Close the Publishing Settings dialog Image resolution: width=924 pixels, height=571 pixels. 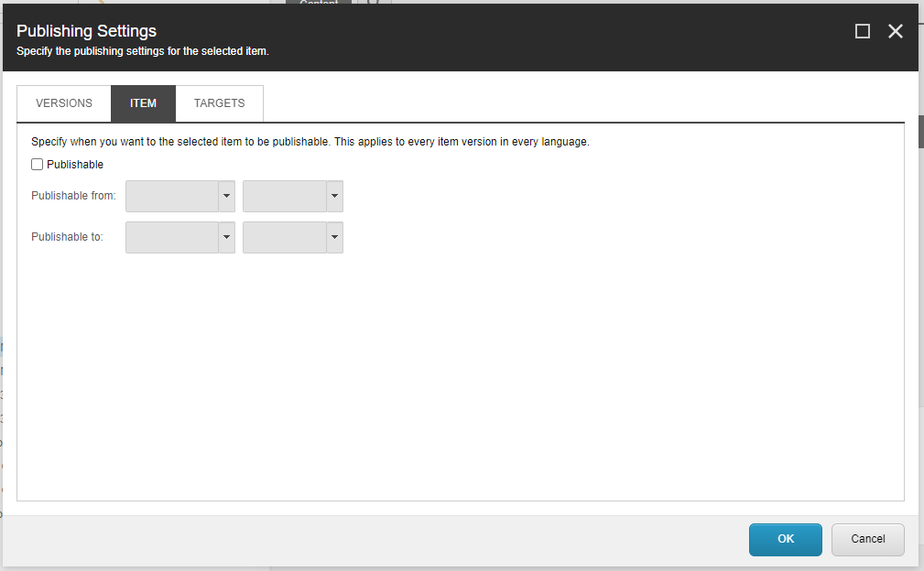point(895,31)
